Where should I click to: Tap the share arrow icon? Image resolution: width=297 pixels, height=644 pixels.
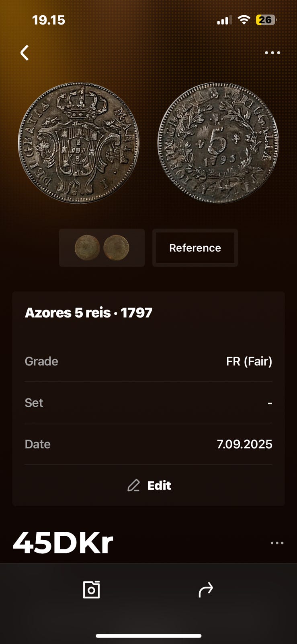coord(205,590)
